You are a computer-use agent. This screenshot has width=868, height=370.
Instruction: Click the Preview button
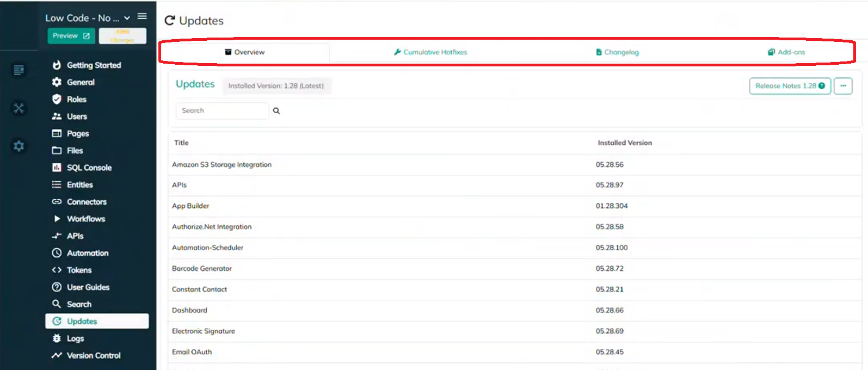coord(71,36)
